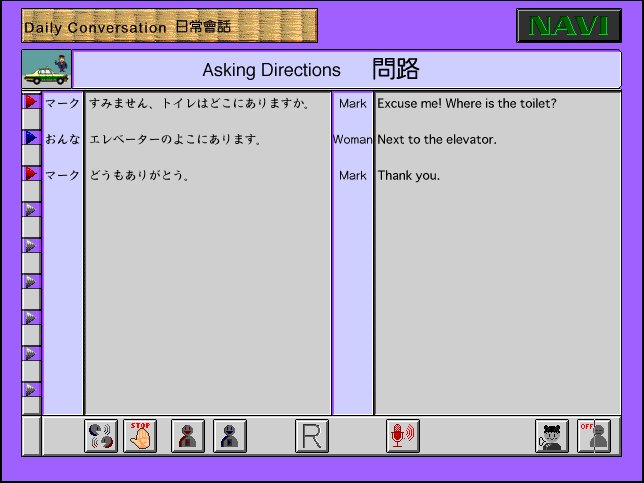The width and height of the screenshot is (644, 483).
Task: Play the Woman's line with blue arrow
Action: coord(31,138)
